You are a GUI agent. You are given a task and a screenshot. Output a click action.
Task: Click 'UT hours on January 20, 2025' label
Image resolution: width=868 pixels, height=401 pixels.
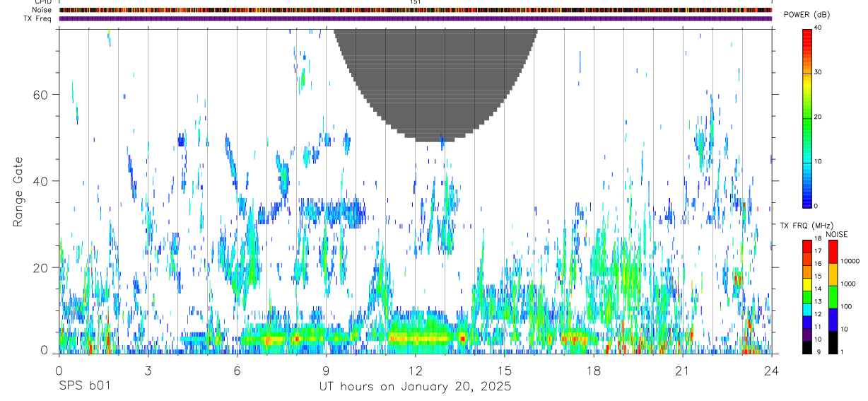pos(415,386)
